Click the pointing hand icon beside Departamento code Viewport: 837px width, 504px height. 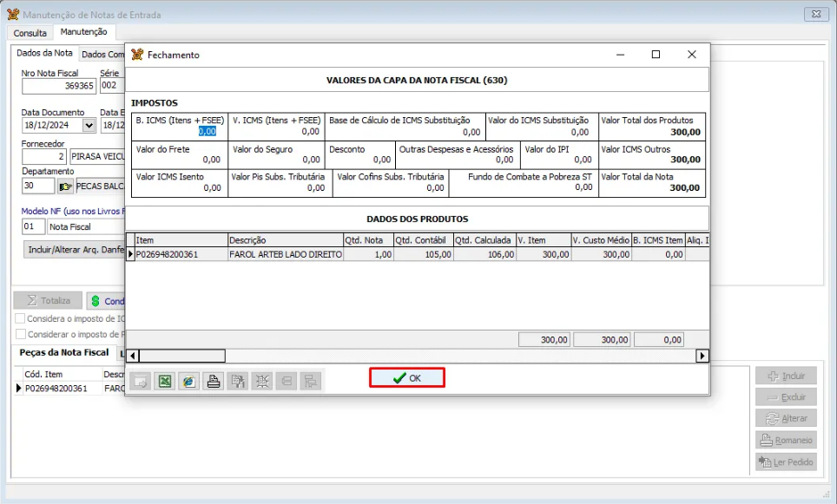pos(66,186)
